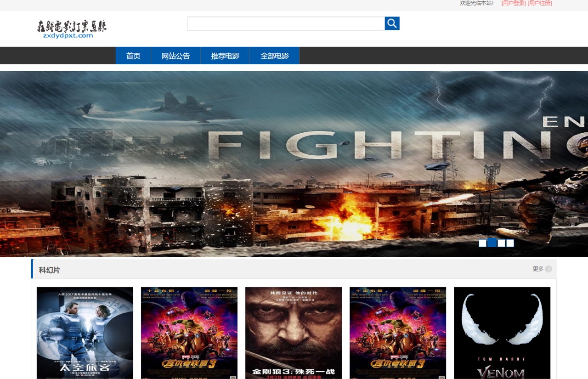Click the 用户登录 link
The width and height of the screenshot is (588, 379).
[514, 3]
